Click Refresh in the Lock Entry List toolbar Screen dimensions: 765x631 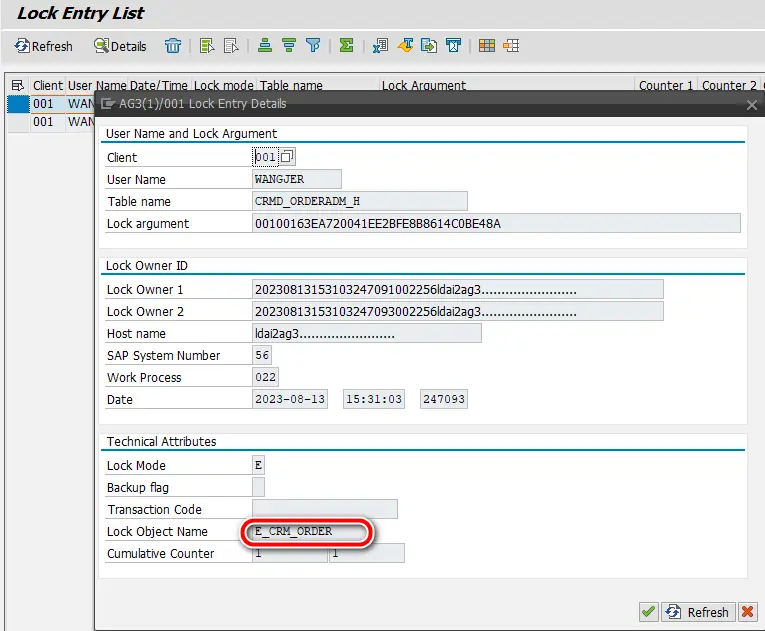43,46
